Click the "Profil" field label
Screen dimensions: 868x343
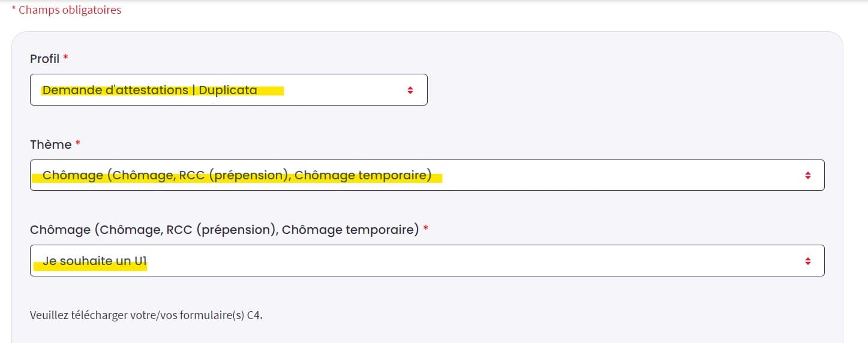[44, 59]
